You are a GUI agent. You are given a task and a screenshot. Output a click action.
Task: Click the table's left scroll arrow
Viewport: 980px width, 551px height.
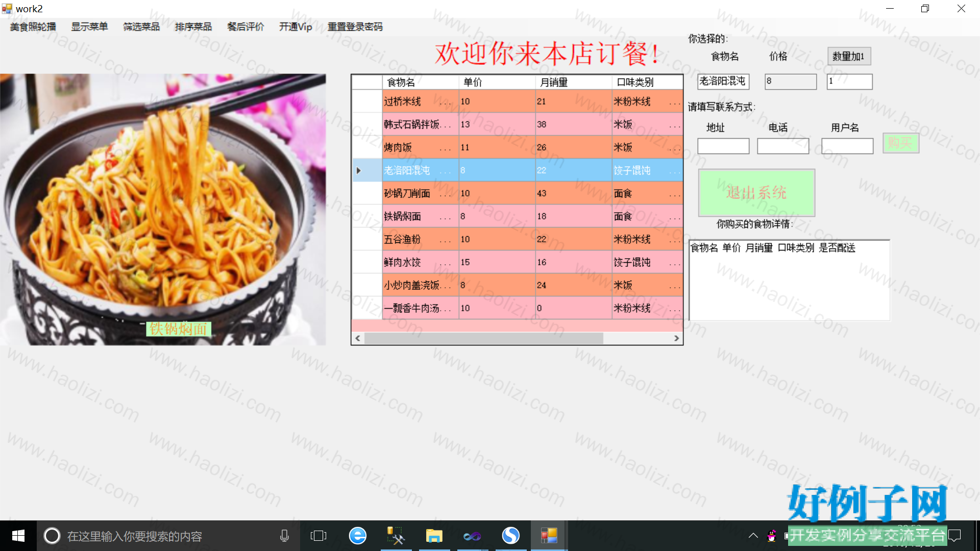point(358,338)
